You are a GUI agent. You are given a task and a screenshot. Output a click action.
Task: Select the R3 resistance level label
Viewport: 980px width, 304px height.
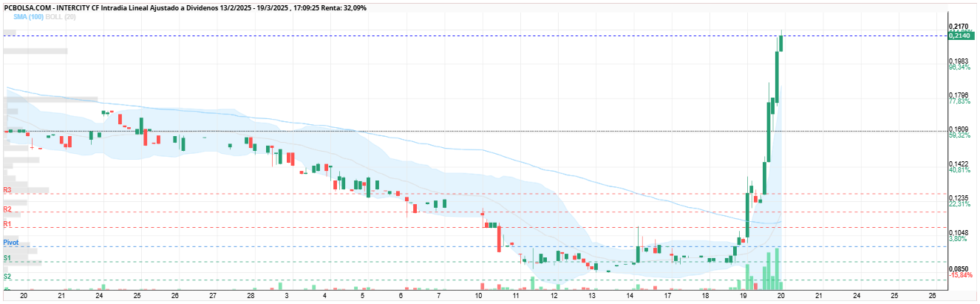(7, 190)
